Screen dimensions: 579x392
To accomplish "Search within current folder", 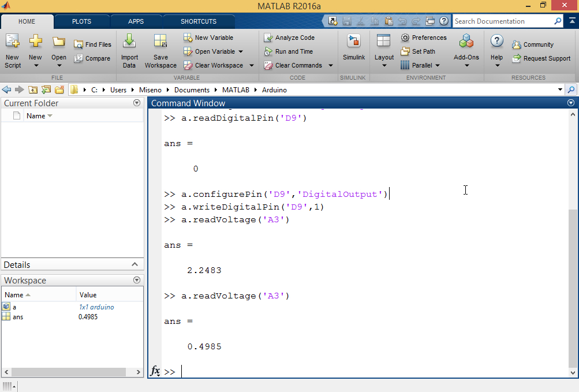I will point(571,90).
